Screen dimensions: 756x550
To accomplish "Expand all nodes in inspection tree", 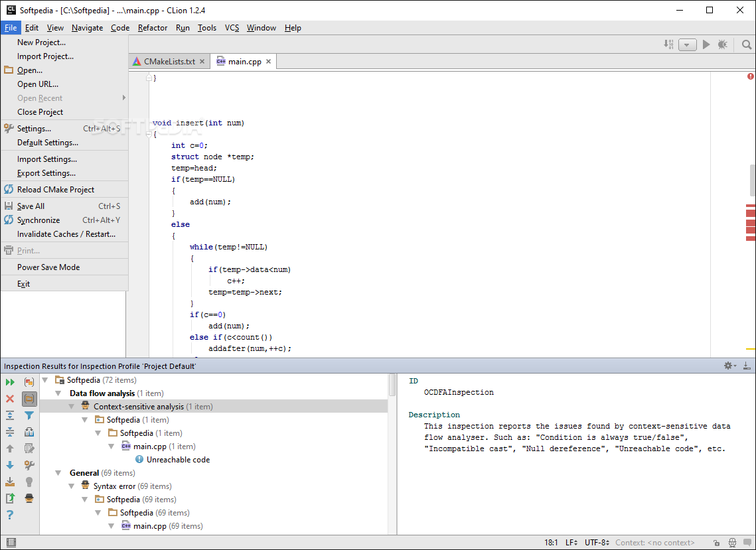I will (x=10, y=415).
